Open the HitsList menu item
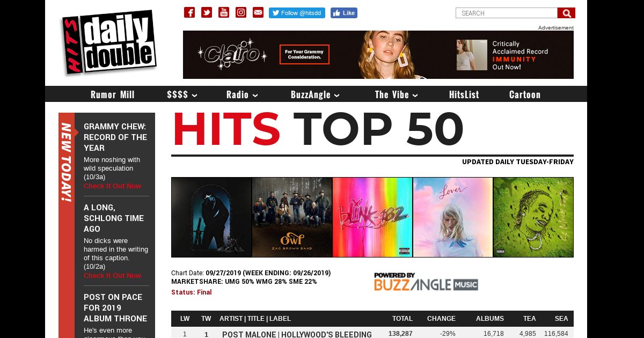The image size is (644, 338). (x=464, y=94)
